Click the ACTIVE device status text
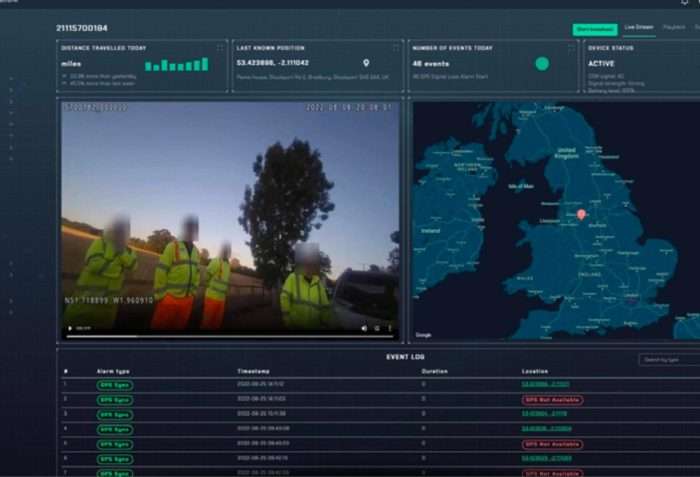 601,64
